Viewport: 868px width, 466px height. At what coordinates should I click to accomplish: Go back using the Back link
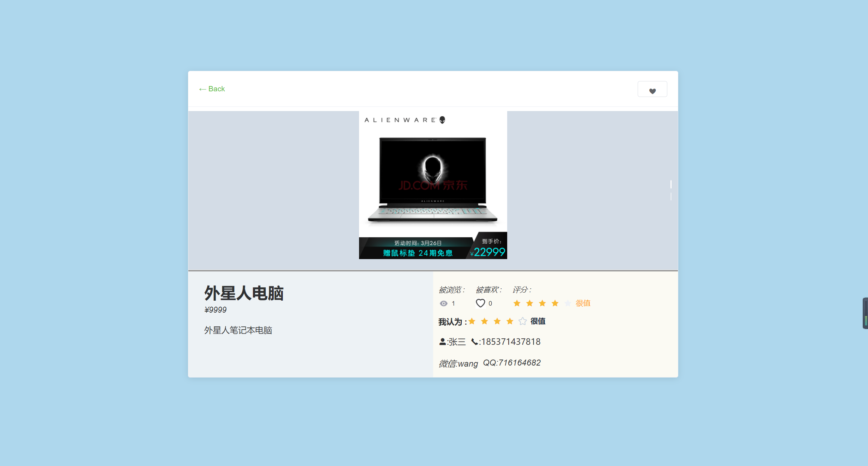point(212,89)
